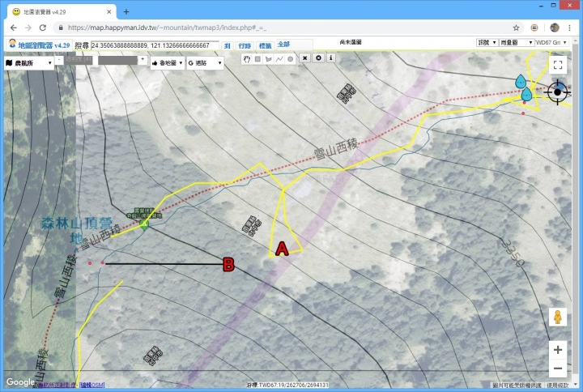This screenshot has width=583, height=392.
Task: Open the G Google layer dropdown
Action: pos(205,63)
